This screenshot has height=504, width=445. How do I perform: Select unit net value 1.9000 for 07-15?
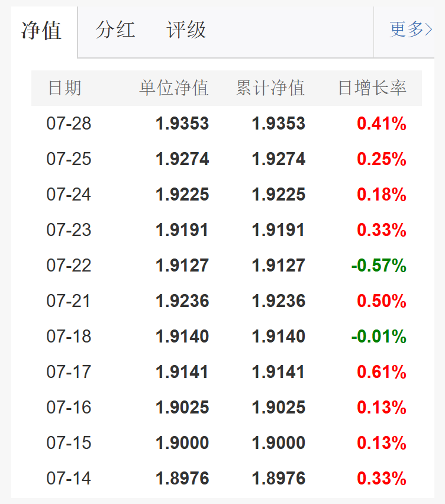click(182, 442)
